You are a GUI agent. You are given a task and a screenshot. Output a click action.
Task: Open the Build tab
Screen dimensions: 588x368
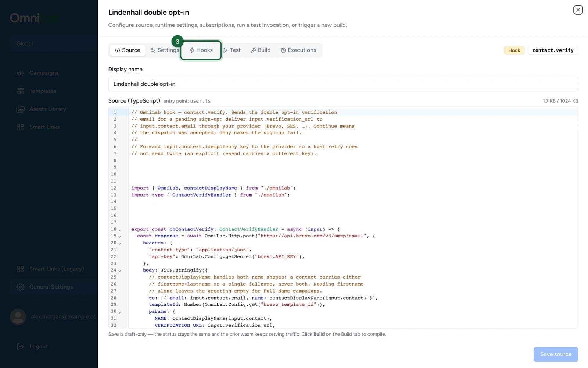coord(261,50)
